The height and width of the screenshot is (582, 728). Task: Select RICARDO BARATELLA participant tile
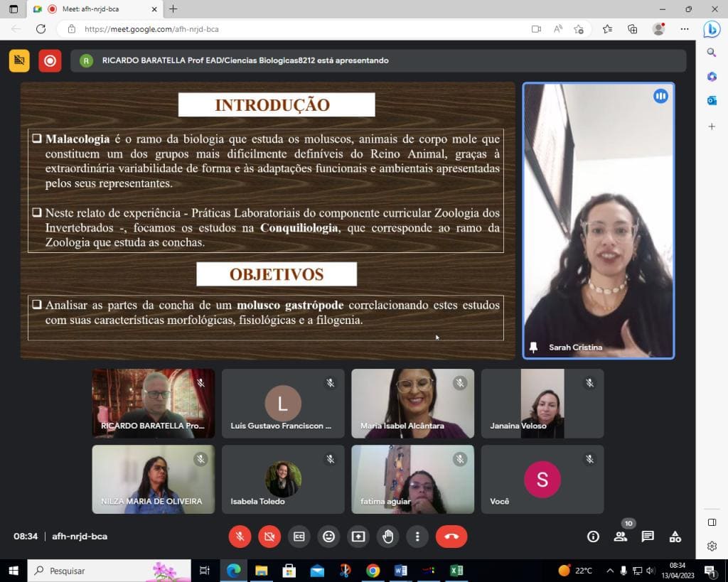click(154, 404)
